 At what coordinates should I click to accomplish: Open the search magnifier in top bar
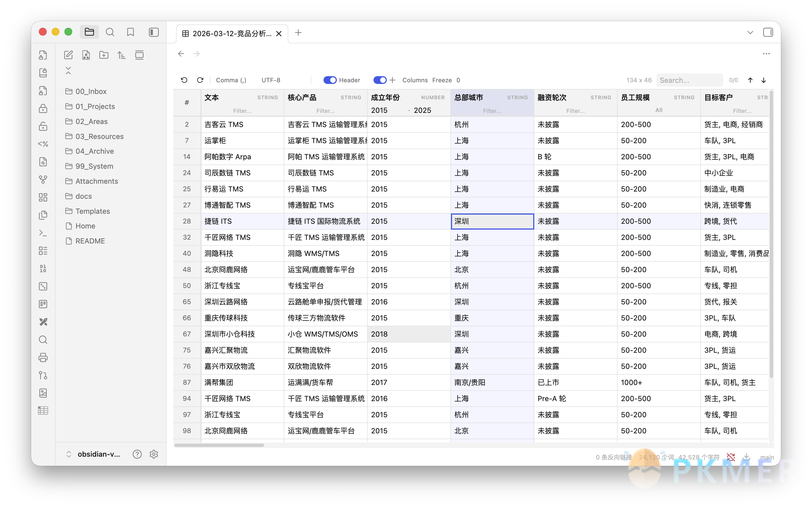(x=110, y=32)
